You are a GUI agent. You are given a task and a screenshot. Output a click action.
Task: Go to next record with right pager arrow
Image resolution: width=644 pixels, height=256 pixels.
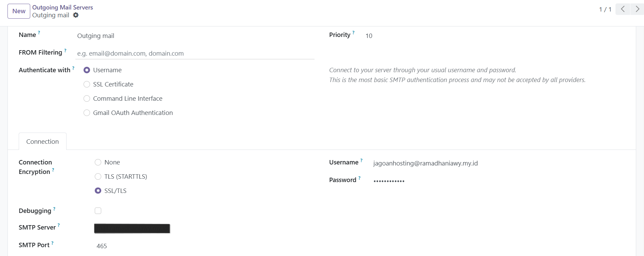(x=637, y=9)
